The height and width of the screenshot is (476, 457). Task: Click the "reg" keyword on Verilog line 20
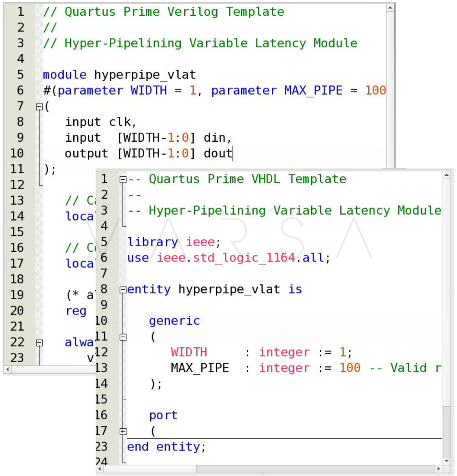[x=76, y=311]
